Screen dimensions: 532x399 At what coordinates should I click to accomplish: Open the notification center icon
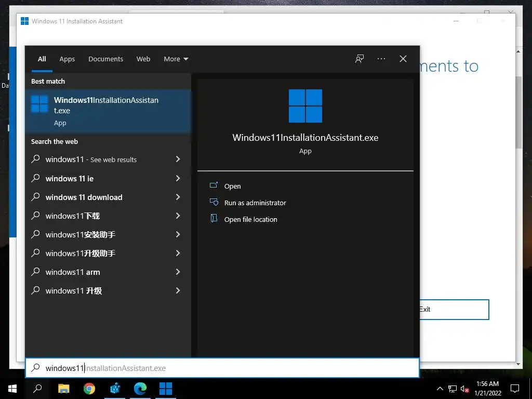[x=515, y=389]
